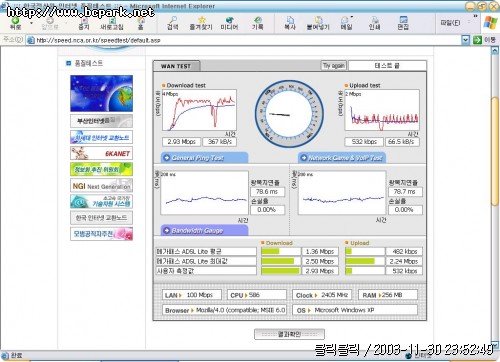500x362 pixels.
Task: Select the WAN TEST tab
Action: (x=176, y=66)
